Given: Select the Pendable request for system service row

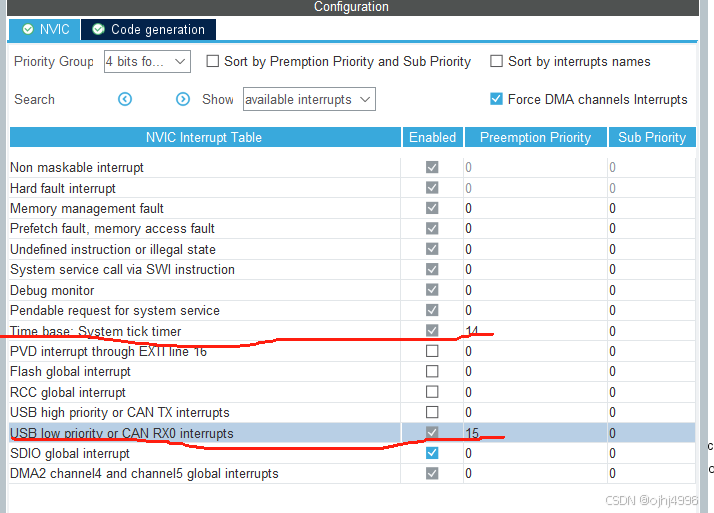Looking at the screenshot, I should point(352,310).
